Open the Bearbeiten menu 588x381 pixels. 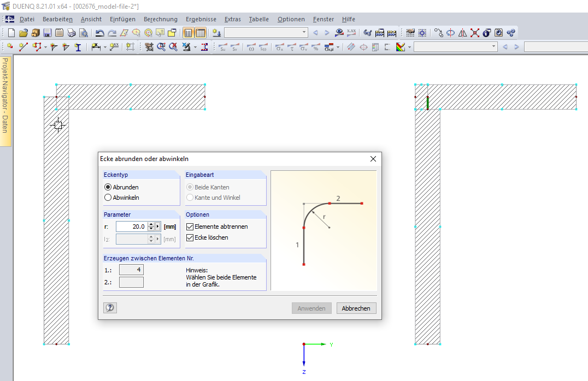click(57, 19)
